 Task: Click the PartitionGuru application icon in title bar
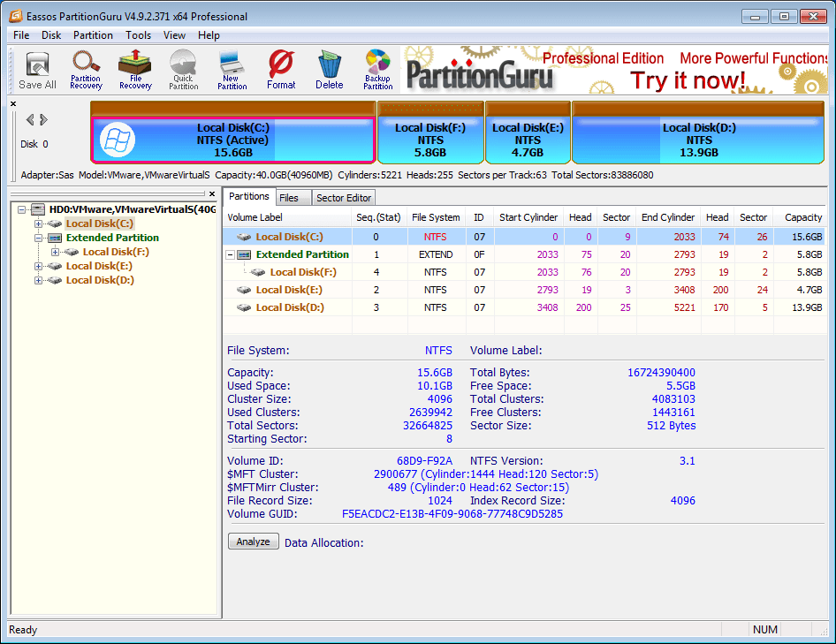(15, 16)
